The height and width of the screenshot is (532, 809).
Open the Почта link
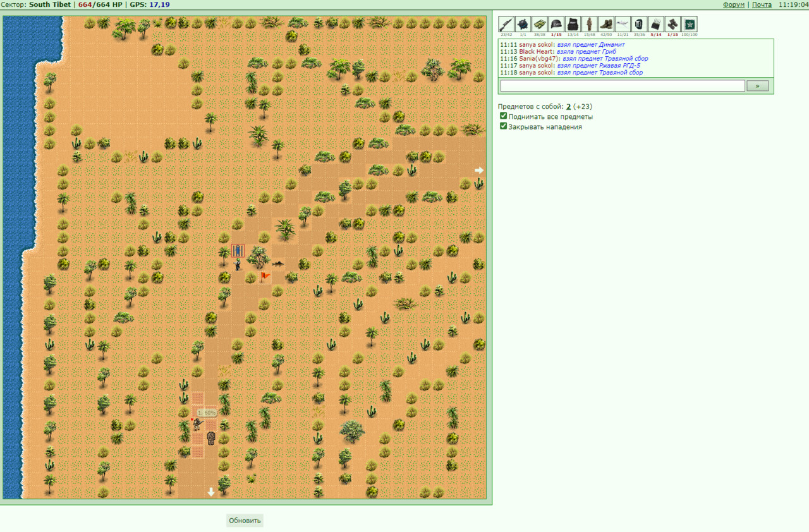click(762, 4)
